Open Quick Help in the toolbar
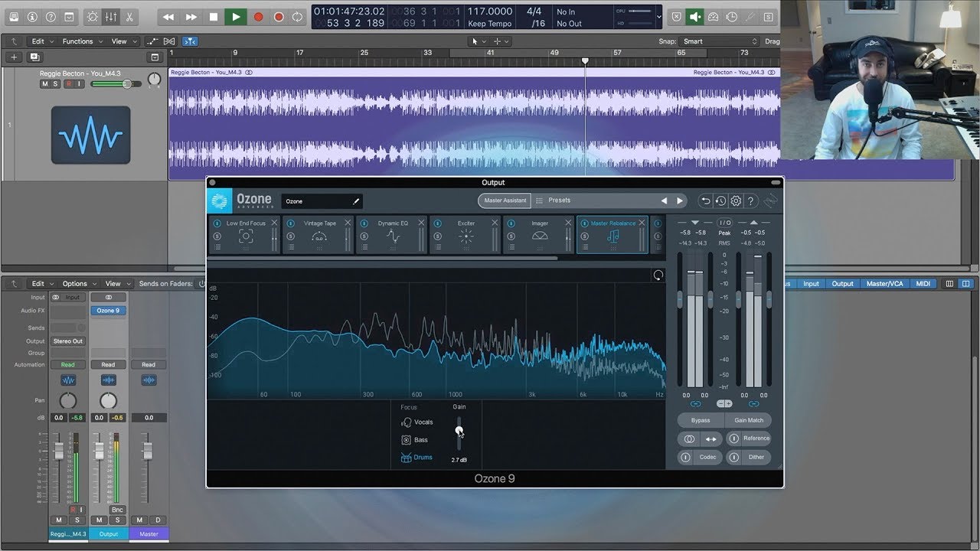The image size is (980, 551). coord(51,16)
